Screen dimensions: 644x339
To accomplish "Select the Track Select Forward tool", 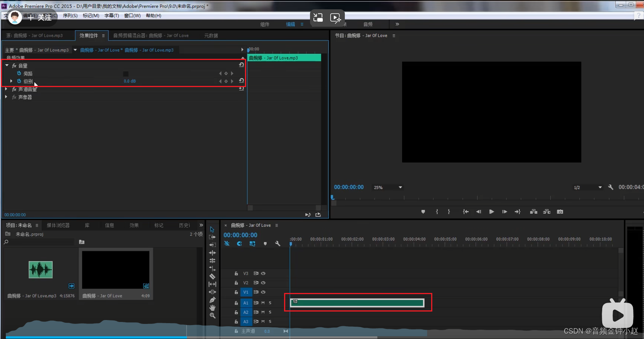I will pyautogui.click(x=212, y=237).
